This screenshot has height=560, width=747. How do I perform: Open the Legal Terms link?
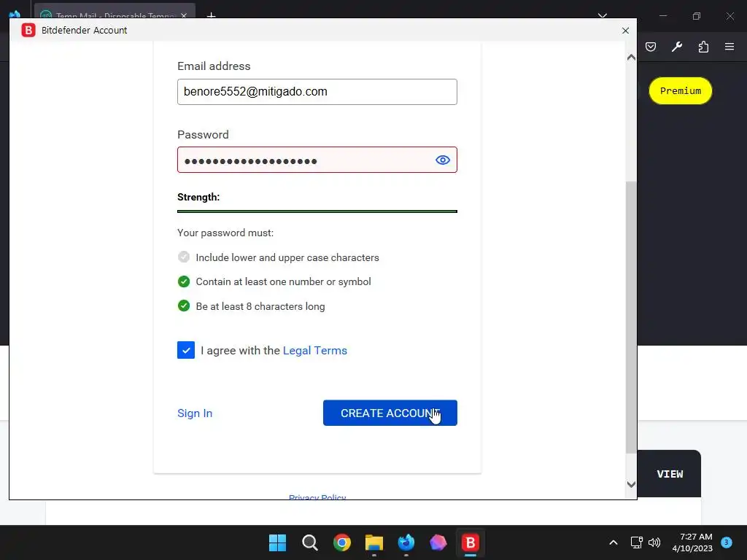[315, 351]
